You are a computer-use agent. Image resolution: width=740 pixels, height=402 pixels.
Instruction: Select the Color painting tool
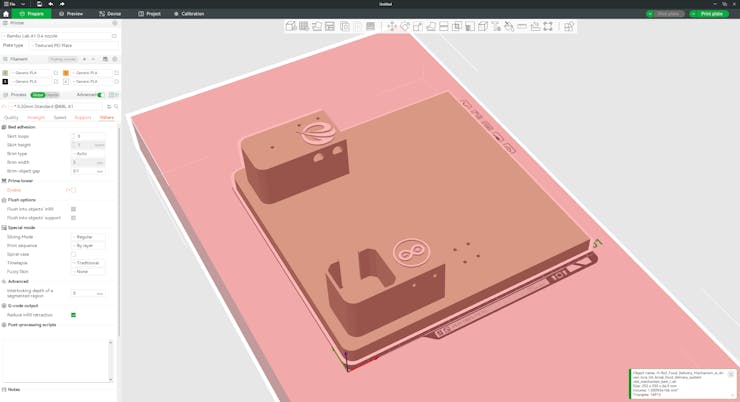(509, 26)
